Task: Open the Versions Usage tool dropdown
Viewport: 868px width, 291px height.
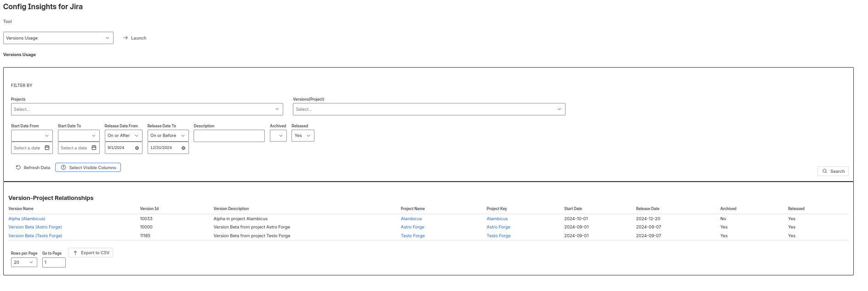Action: coord(58,38)
